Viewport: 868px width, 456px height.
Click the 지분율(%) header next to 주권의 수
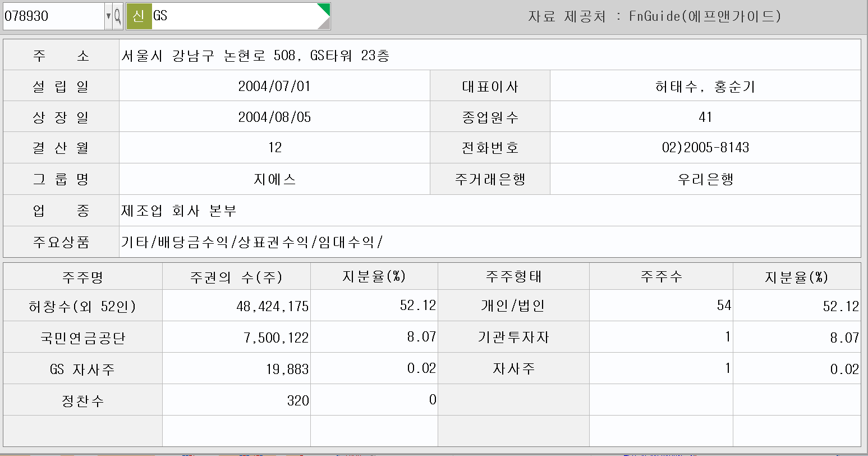374,276
